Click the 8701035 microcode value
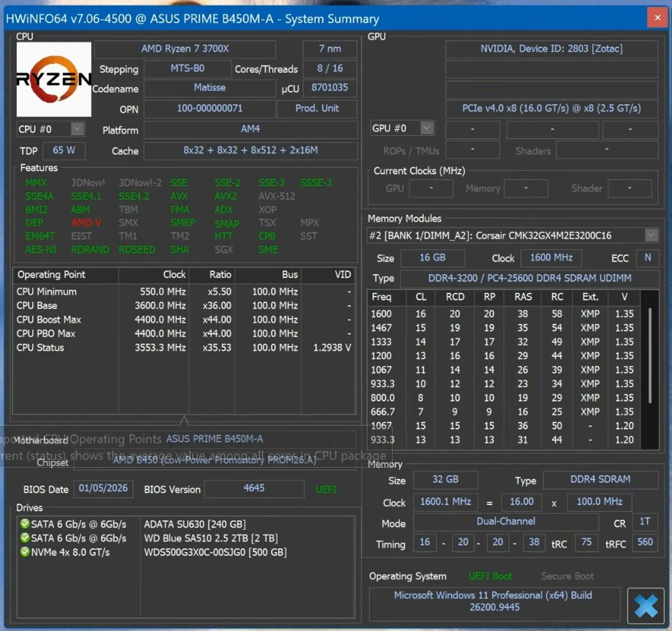 [x=330, y=88]
